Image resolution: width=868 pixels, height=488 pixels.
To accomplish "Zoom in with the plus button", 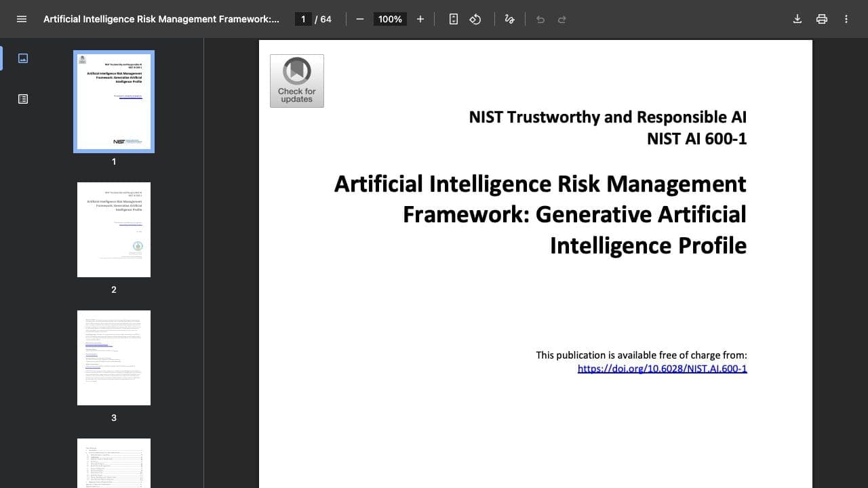I will (420, 19).
